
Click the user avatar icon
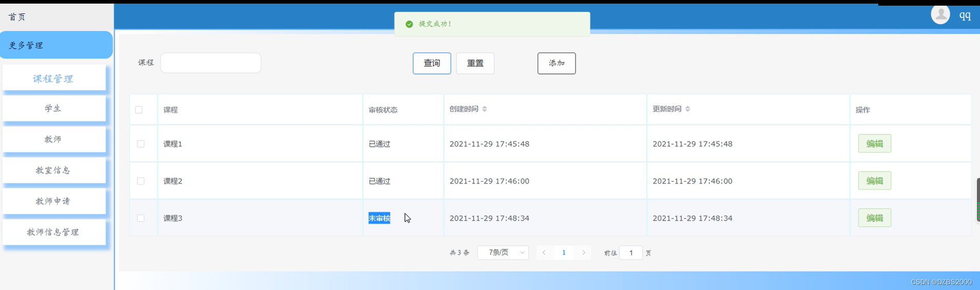pyautogui.click(x=940, y=14)
